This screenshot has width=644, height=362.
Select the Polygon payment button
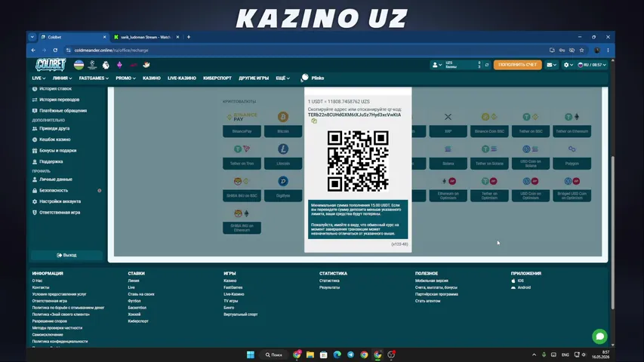[x=572, y=164]
